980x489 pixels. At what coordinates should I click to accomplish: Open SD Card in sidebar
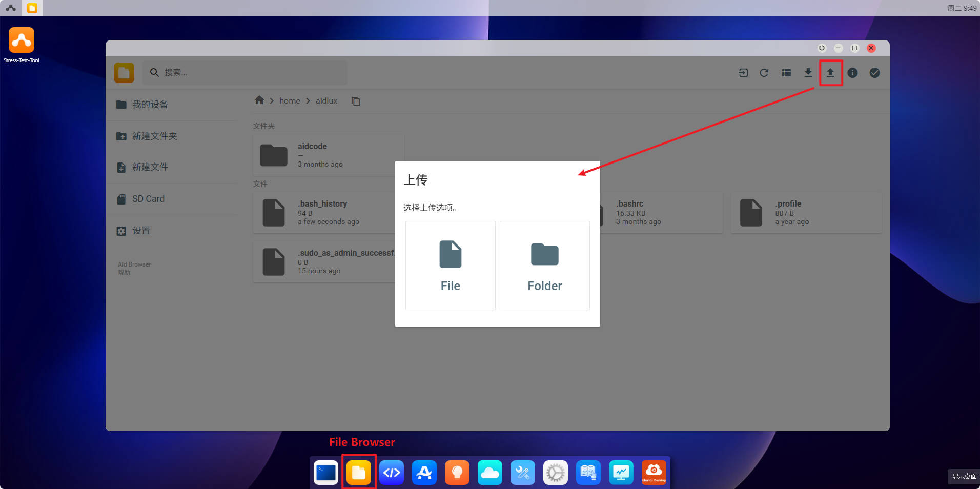pos(148,199)
